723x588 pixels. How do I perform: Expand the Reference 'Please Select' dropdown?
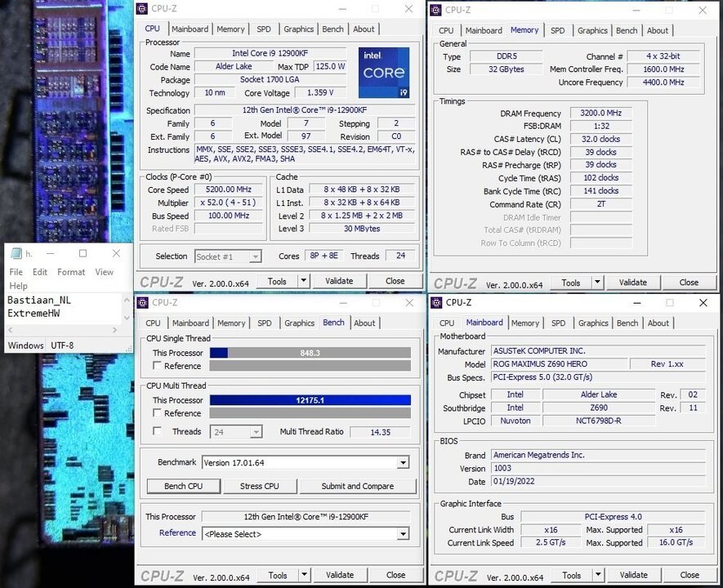402,534
